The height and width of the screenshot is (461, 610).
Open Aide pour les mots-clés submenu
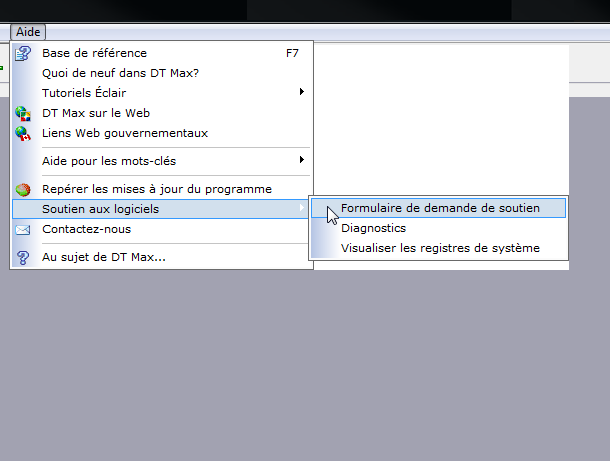[161, 161]
